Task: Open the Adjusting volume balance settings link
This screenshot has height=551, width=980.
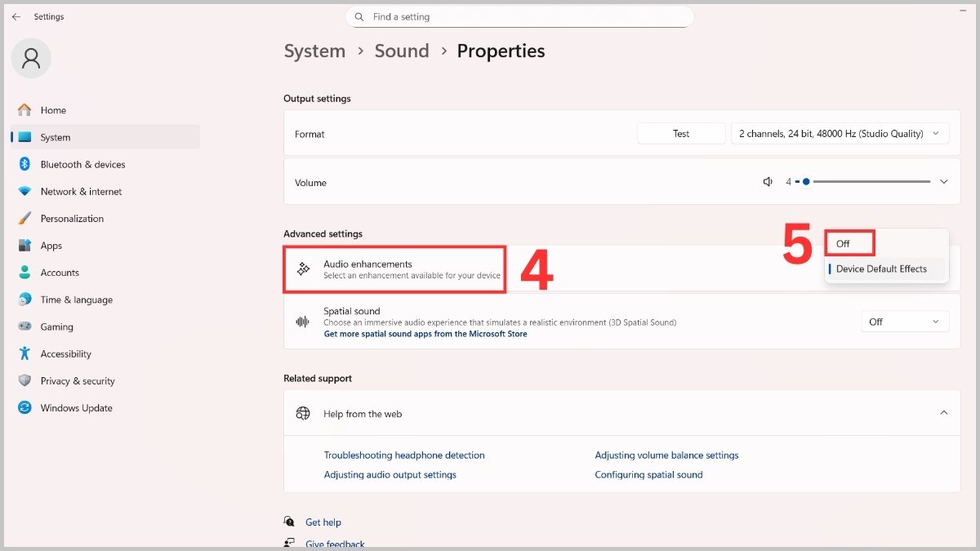Action: [666, 455]
